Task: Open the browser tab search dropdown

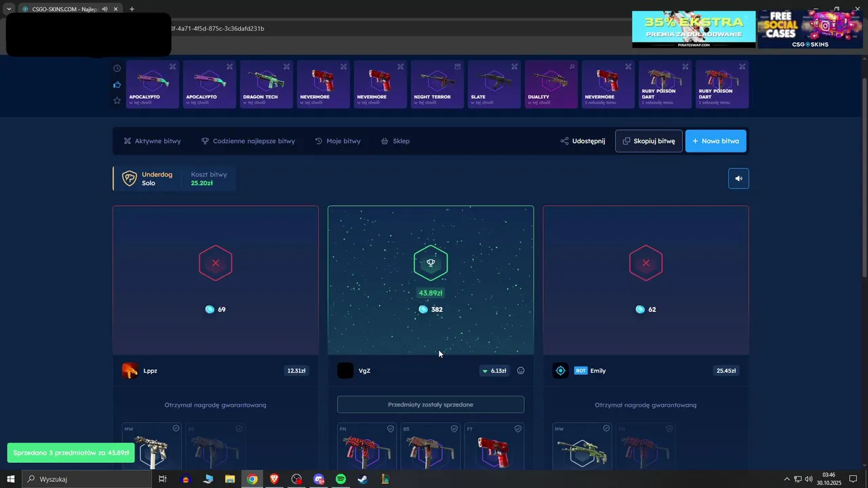Action: 8,9
